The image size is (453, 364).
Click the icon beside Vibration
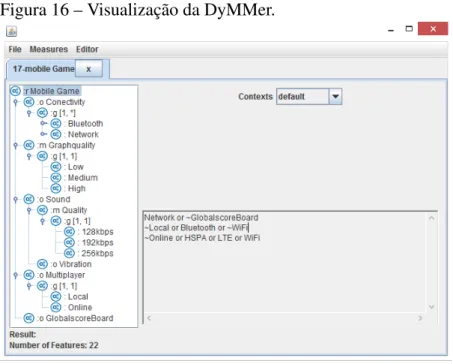42,264
